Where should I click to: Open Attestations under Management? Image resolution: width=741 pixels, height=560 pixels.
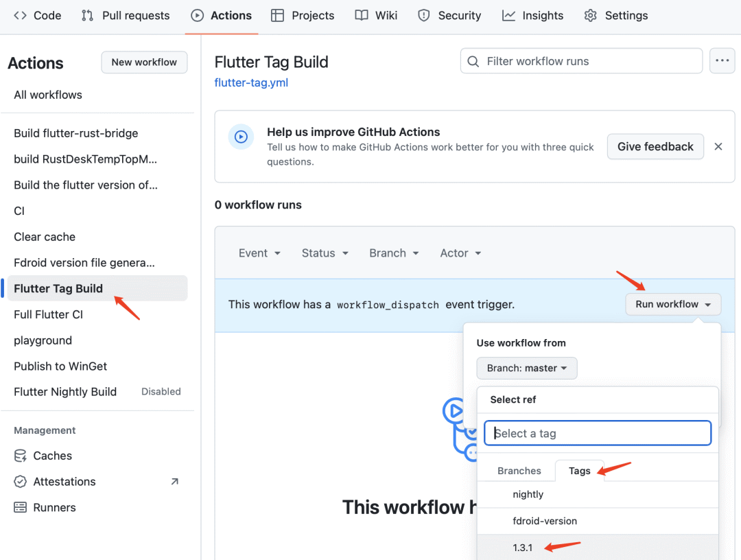point(97,482)
